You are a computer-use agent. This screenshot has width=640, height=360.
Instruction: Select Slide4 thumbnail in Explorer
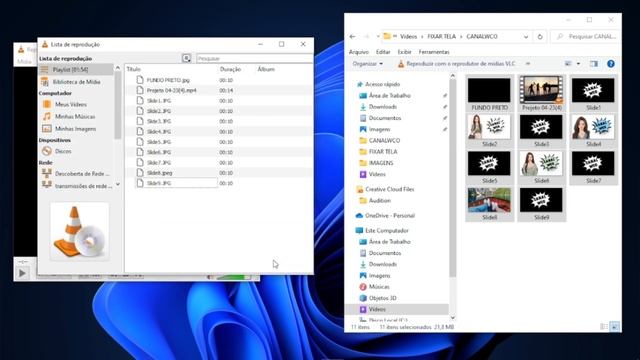tap(593, 131)
